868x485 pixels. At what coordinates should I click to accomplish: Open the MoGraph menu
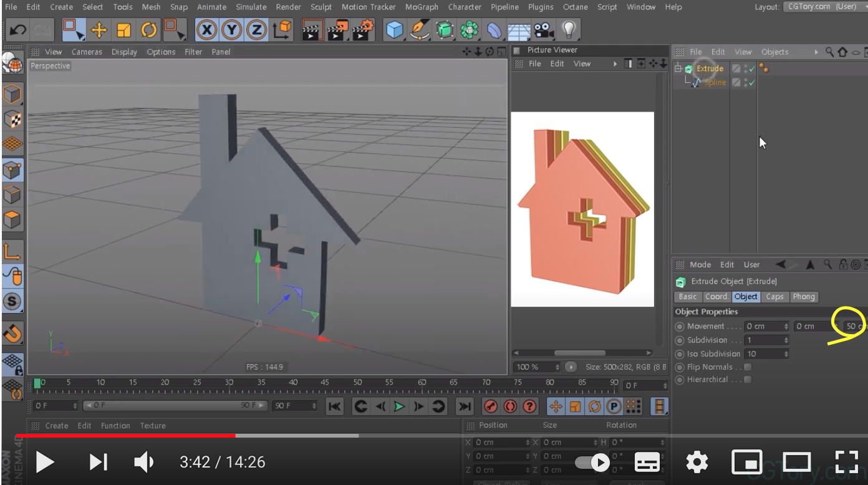point(422,7)
